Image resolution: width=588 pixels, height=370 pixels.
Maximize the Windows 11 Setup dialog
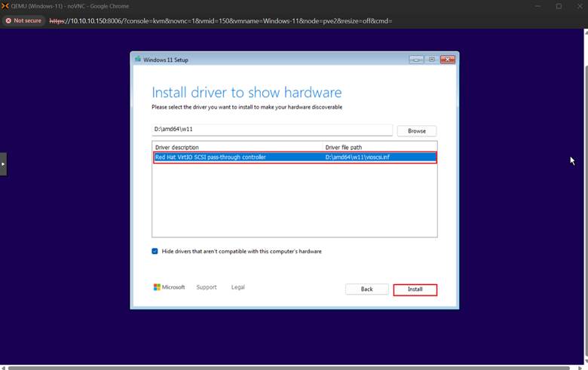(x=433, y=60)
